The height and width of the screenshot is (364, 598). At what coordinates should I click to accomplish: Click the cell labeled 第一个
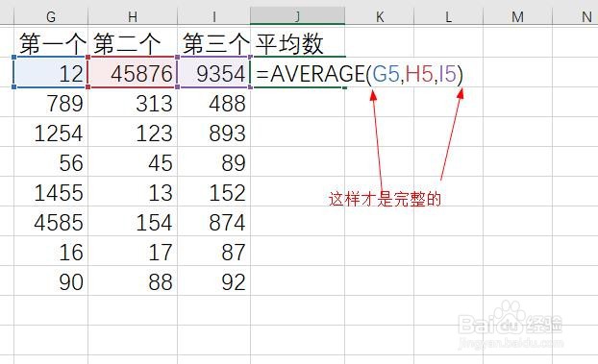51,42
